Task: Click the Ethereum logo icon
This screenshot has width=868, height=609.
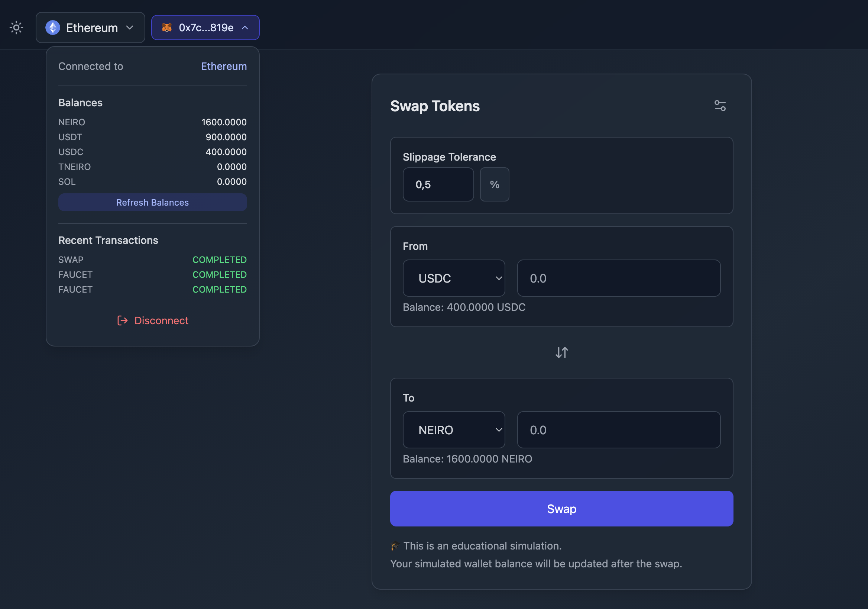Action: [x=52, y=28]
